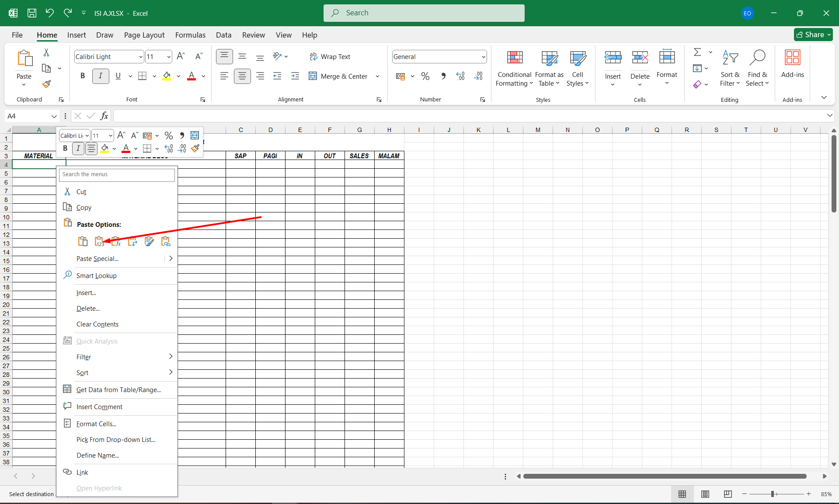839x504 pixels.
Task: Click the Share button
Action: [813, 35]
